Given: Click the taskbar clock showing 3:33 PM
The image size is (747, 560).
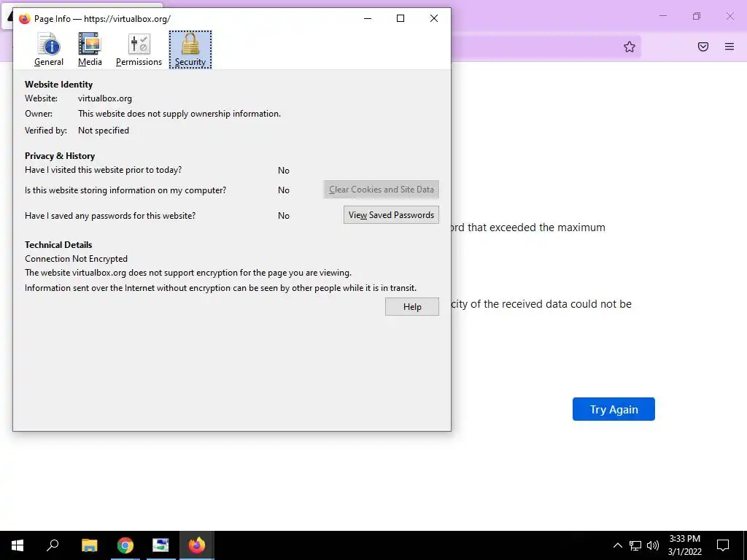Looking at the screenshot, I should pyautogui.click(x=684, y=545).
